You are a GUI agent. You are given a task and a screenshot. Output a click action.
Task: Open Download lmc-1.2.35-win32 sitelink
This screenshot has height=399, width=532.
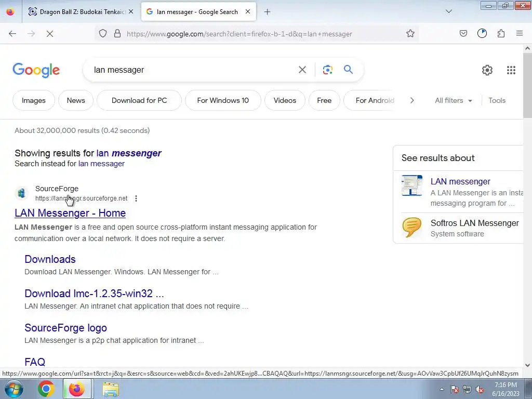94,294
